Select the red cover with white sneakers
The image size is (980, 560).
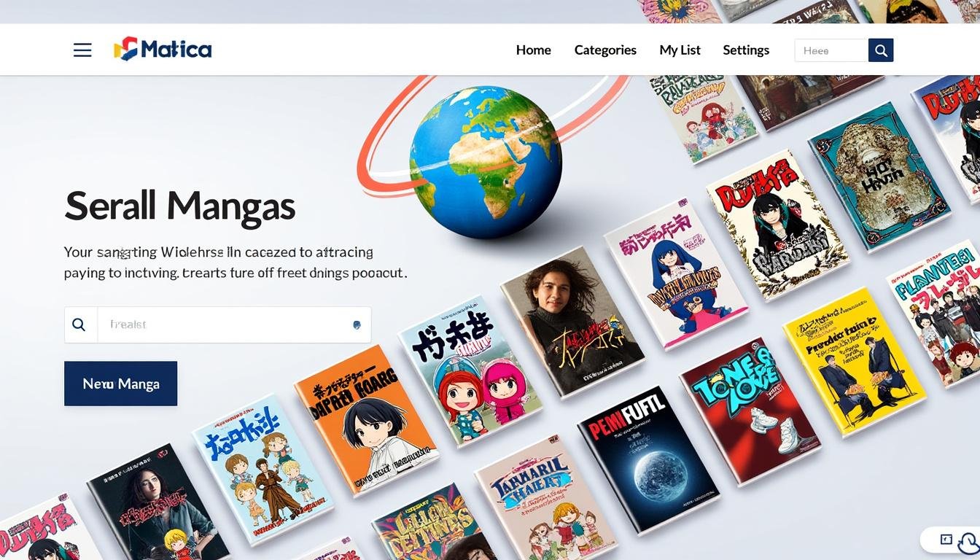[x=750, y=411]
